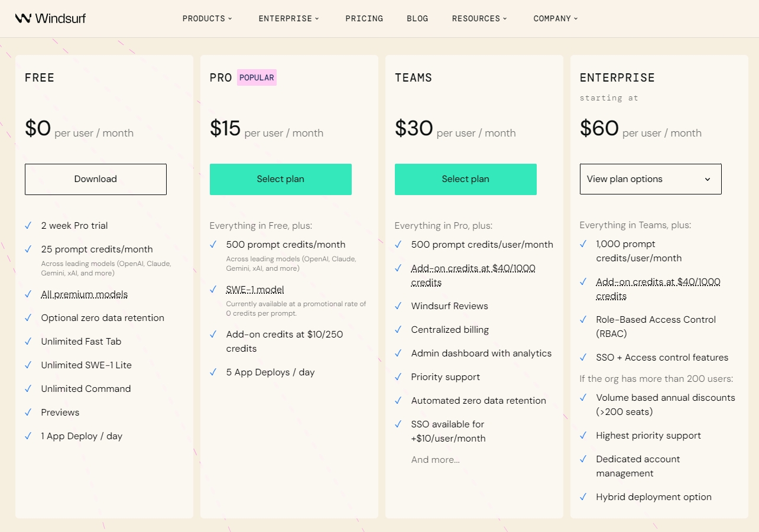This screenshot has height=532, width=759.
Task: Click Automated zero data retention text
Action: pos(479,401)
